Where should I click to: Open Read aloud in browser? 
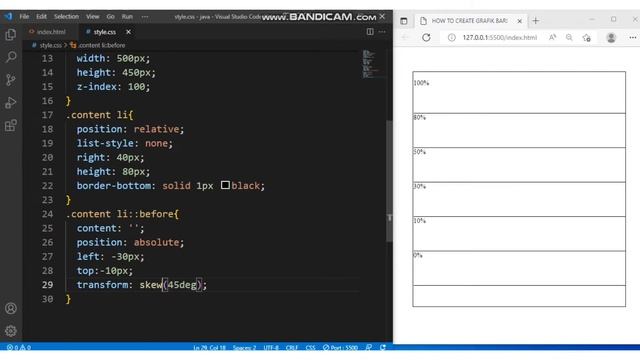552,38
